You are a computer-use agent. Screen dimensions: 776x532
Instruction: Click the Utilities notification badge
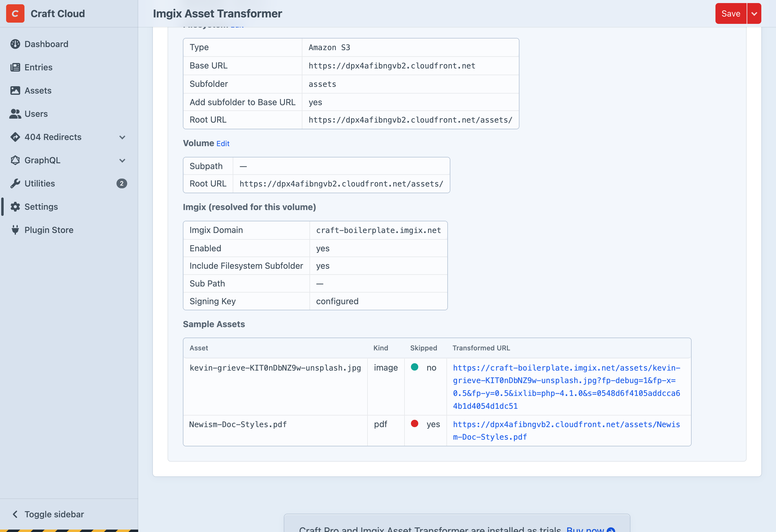click(122, 183)
